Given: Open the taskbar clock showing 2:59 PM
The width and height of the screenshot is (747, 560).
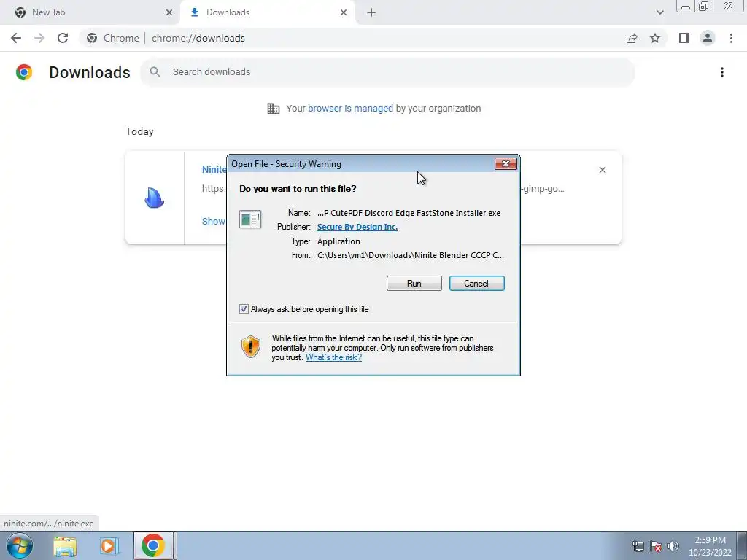Looking at the screenshot, I should [710, 546].
